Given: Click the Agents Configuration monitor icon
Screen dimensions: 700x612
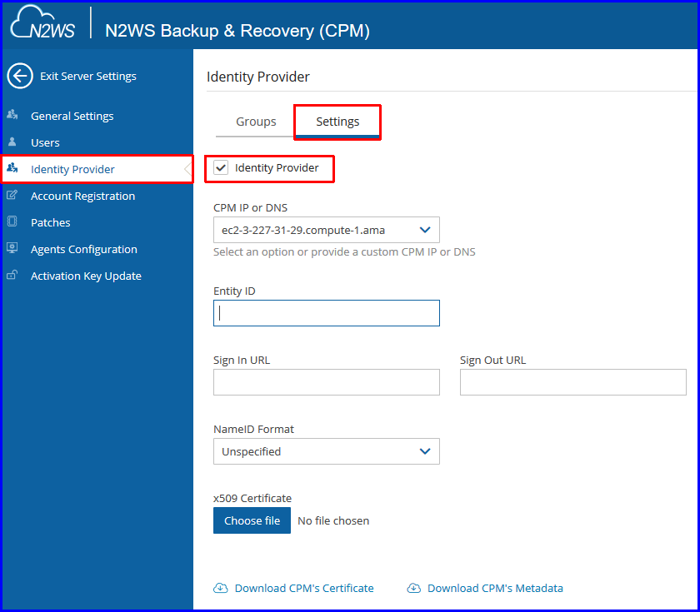Looking at the screenshot, I should (x=12, y=248).
